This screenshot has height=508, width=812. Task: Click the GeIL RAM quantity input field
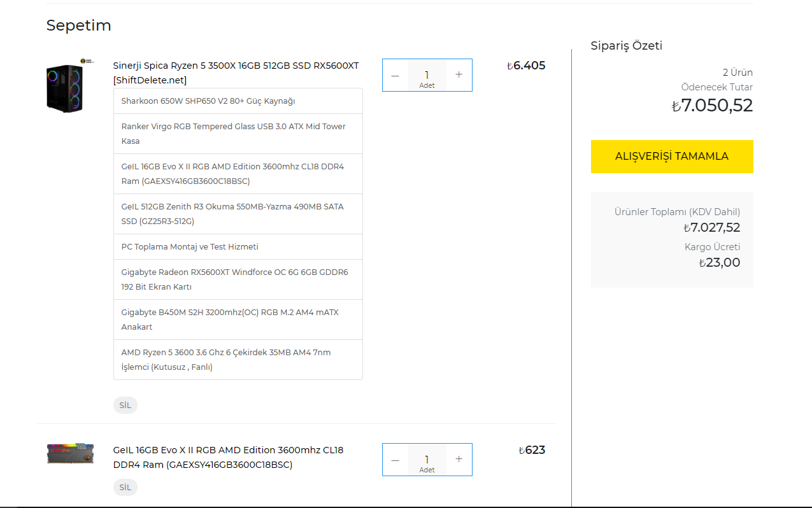pyautogui.click(x=427, y=460)
